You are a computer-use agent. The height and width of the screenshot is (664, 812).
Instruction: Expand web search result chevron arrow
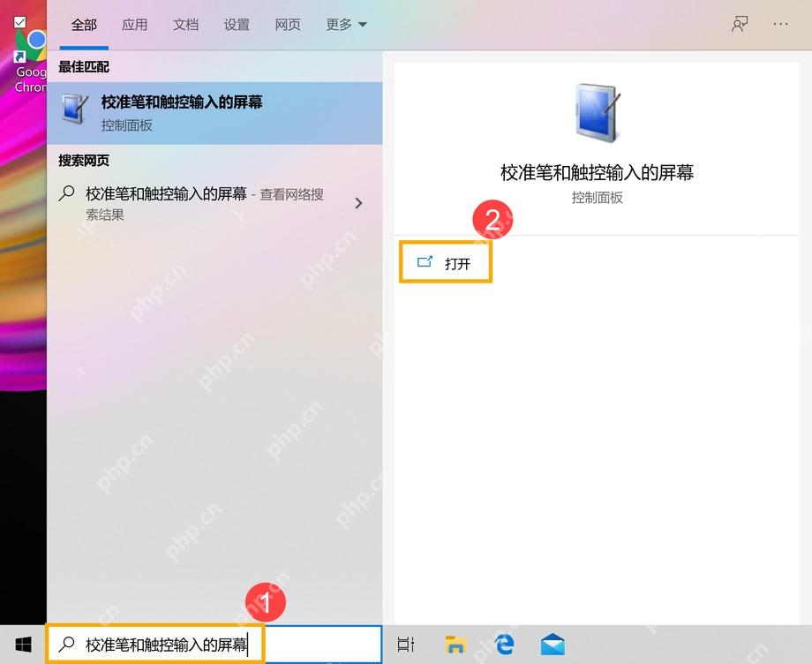358,203
